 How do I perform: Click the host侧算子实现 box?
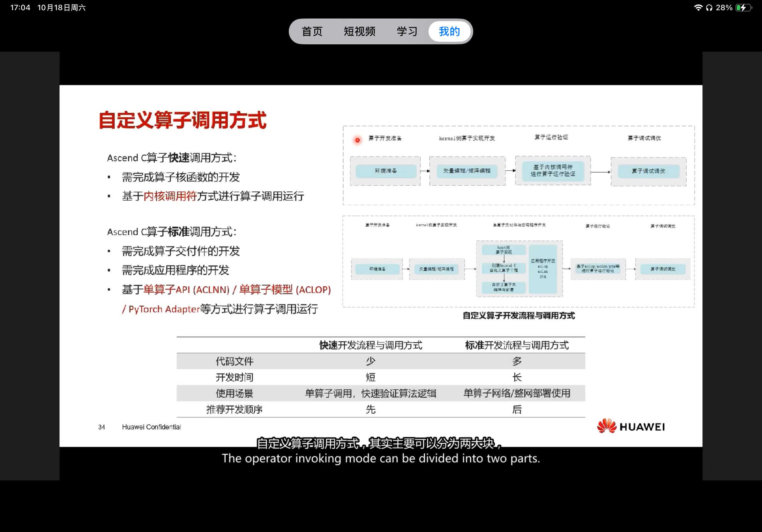tap(503, 250)
